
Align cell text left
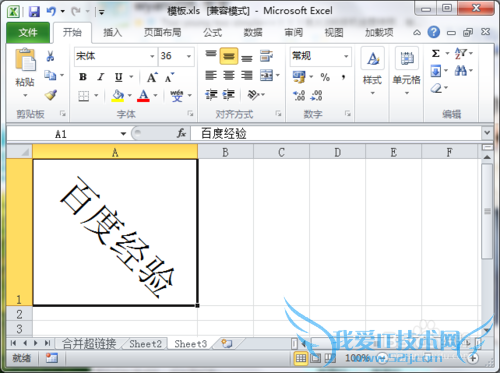click(211, 75)
